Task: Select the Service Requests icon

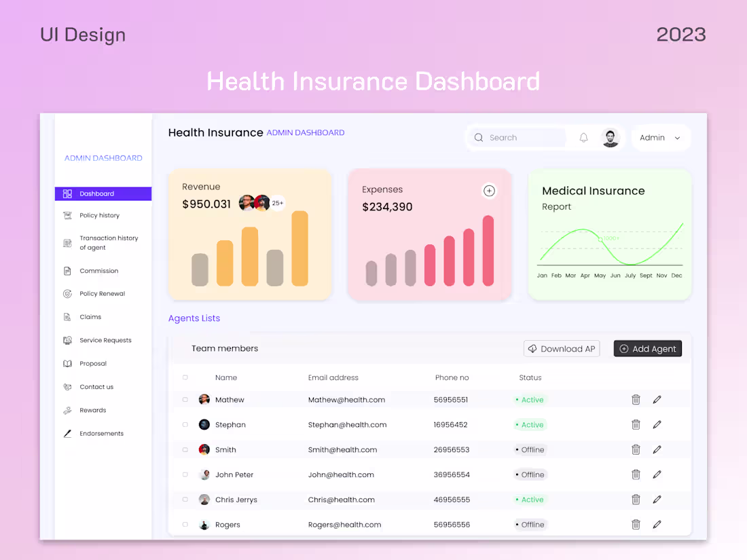Action: click(x=67, y=339)
